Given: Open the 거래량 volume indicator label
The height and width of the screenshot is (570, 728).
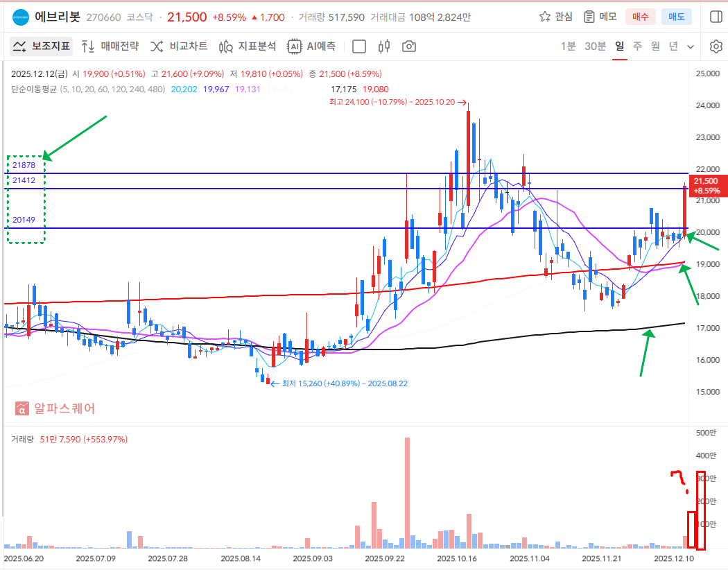Looking at the screenshot, I should click(22, 439).
